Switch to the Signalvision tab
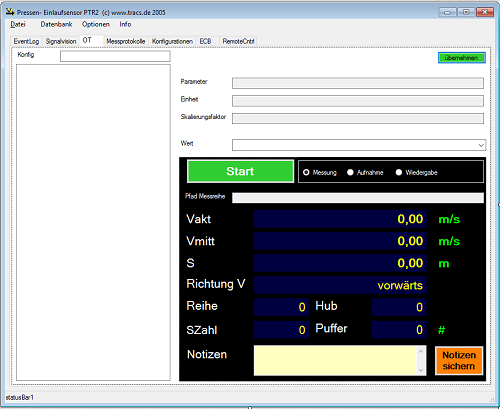The width and height of the screenshot is (500, 409). click(61, 41)
